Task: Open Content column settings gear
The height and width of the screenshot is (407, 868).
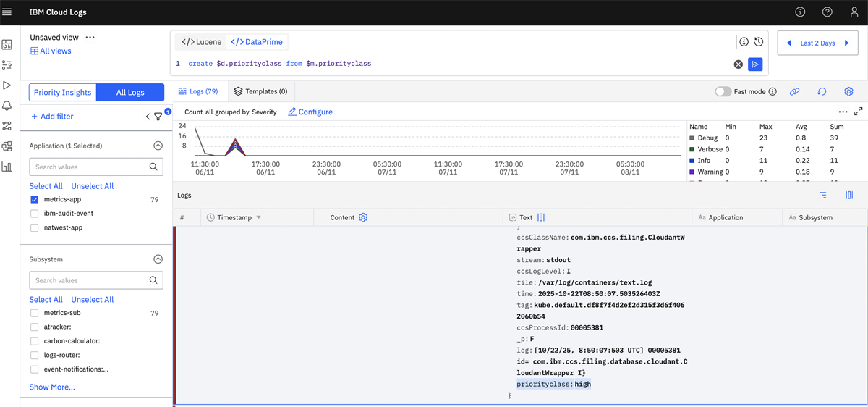Action: [363, 217]
